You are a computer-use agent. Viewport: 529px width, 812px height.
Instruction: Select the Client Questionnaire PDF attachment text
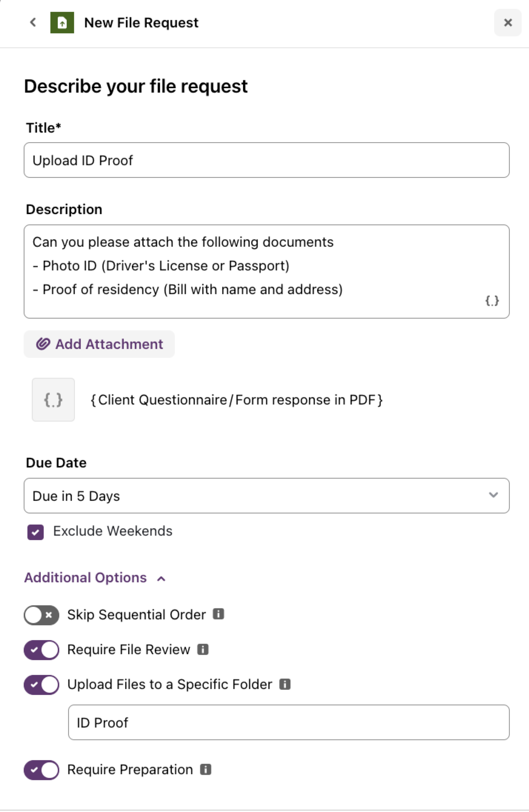point(237,400)
